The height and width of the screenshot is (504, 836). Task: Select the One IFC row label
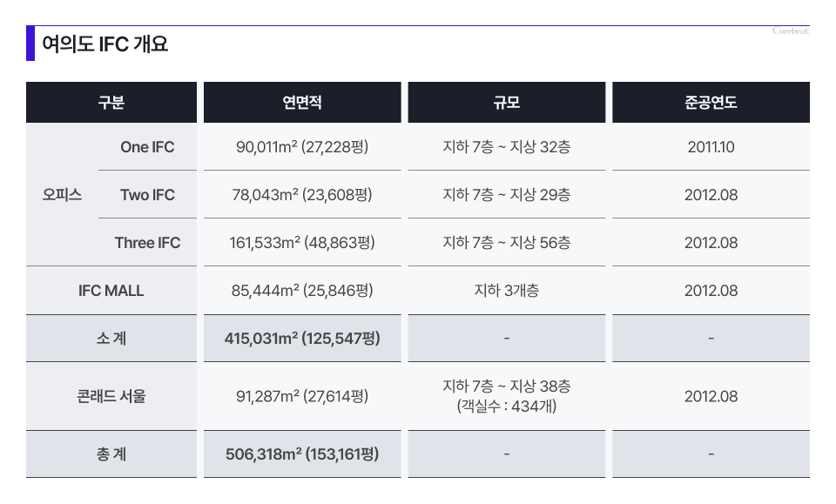(147, 147)
